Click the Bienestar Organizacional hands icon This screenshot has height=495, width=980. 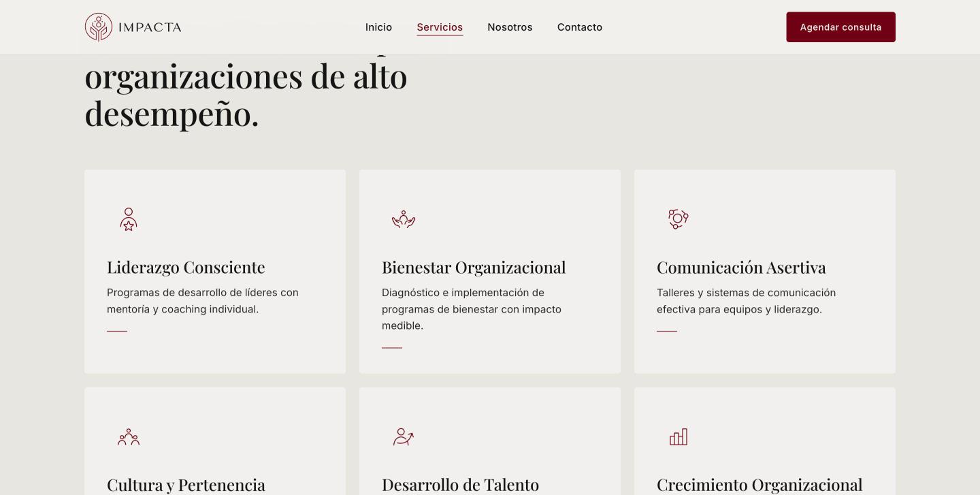[x=404, y=219]
